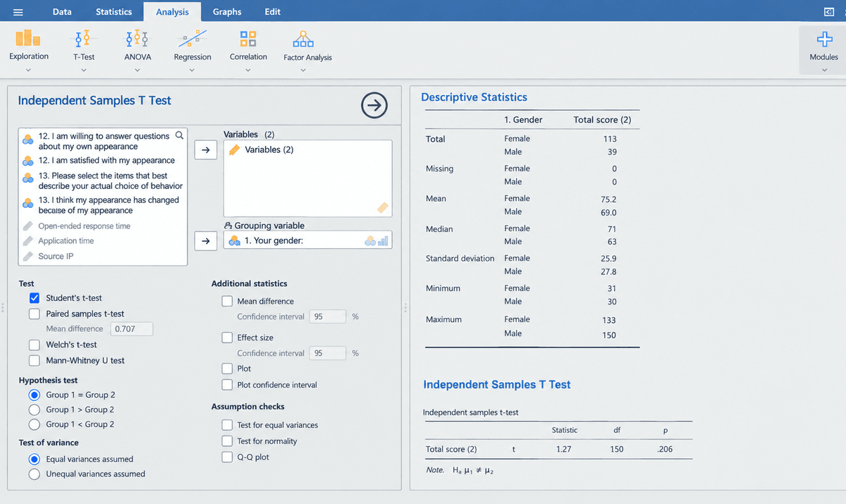Viewport: 846px width, 504px height.
Task: Open the Exploration analyses icon
Action: tap(29, 38)
